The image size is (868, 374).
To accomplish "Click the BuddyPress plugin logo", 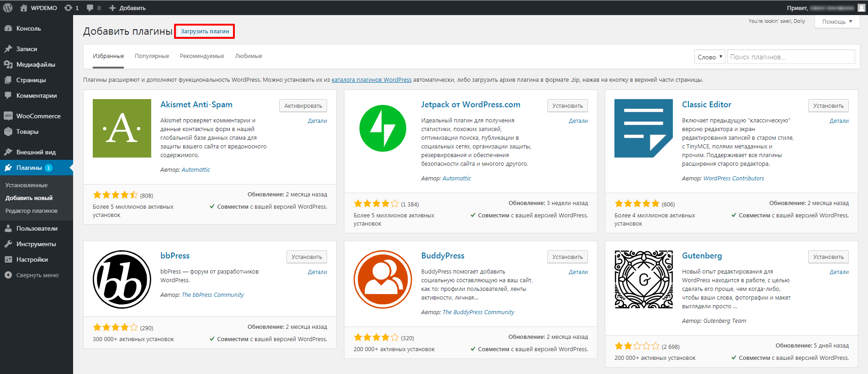I will pos(383,279).
